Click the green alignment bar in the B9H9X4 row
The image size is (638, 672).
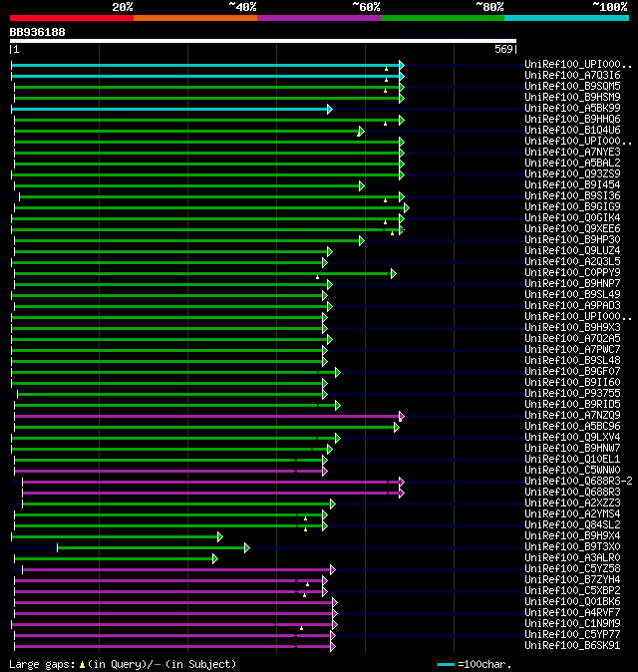pos(115,537)
